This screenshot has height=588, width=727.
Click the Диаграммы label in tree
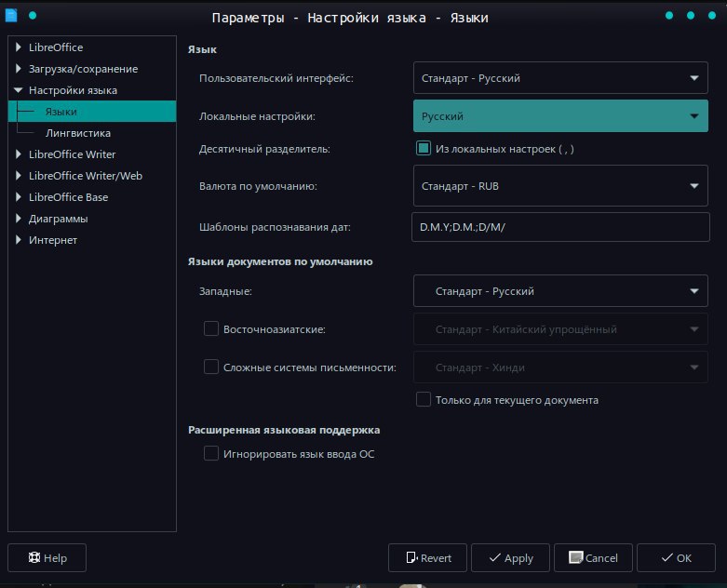(59, 219)
